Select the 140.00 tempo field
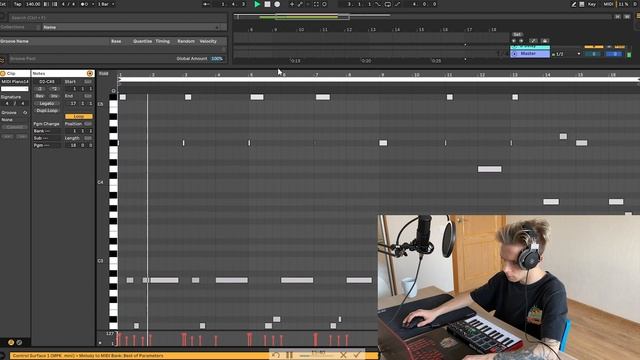 click(33, 4)
